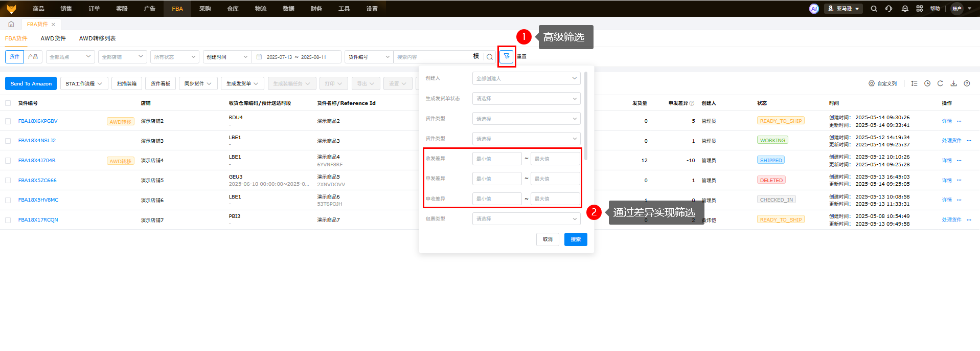Open the help question mark icon
Viewport: 980px width, 351px height.
967,83
